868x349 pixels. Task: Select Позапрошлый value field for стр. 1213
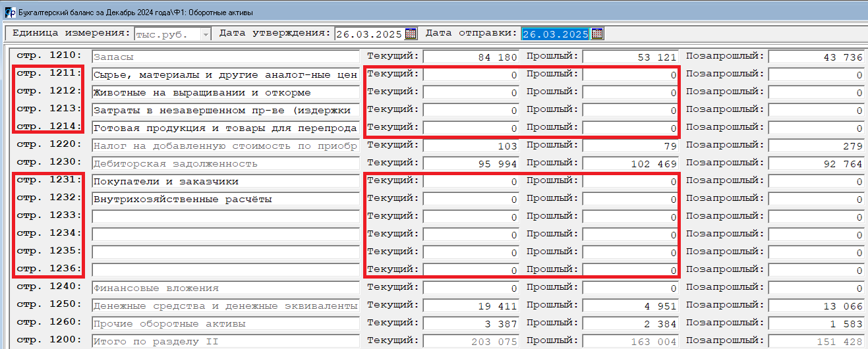tap(816, 111)
